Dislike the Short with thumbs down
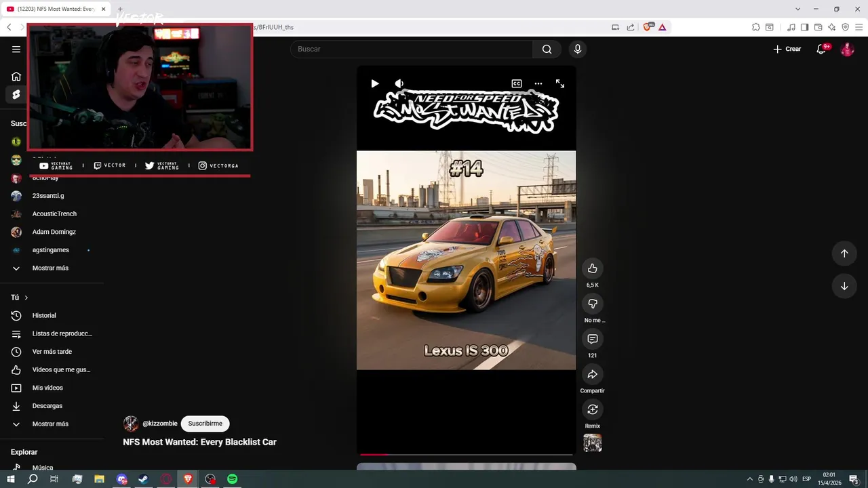The width and height of the screenshot is (868, 488). [x=593, y=304]
